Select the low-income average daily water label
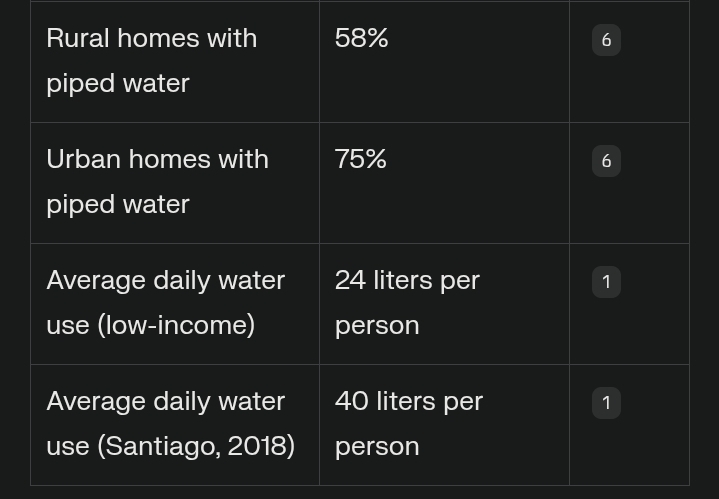The height and width of the screenshot is (499, 719). click(165, 302)
